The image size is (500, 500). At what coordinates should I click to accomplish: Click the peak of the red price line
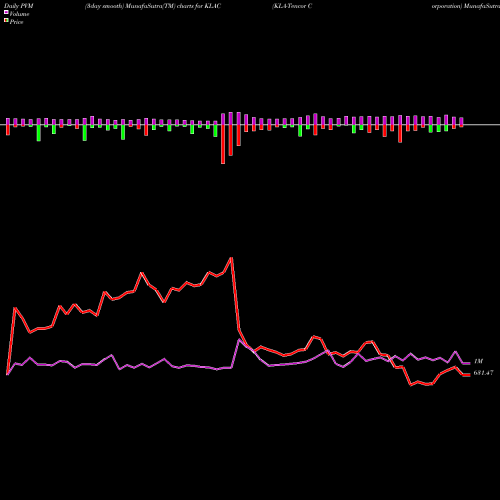[231, 258]
